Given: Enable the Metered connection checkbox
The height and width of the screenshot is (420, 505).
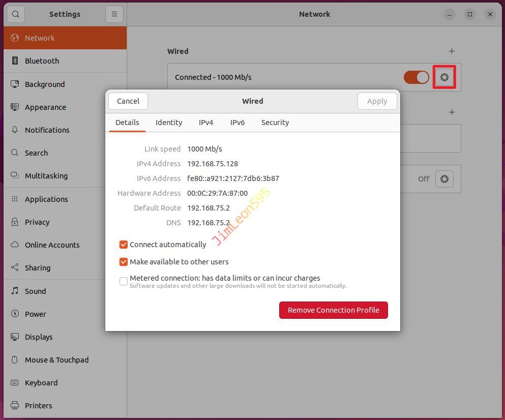Looking at the screenshot, I should [x=124, y=281].
